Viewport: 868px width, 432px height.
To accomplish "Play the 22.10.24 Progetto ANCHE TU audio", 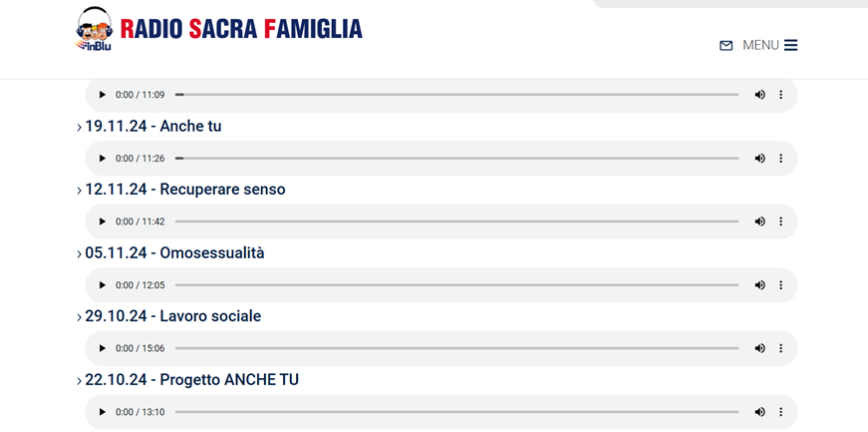I will pyautogui.click(x=102, y=412).
